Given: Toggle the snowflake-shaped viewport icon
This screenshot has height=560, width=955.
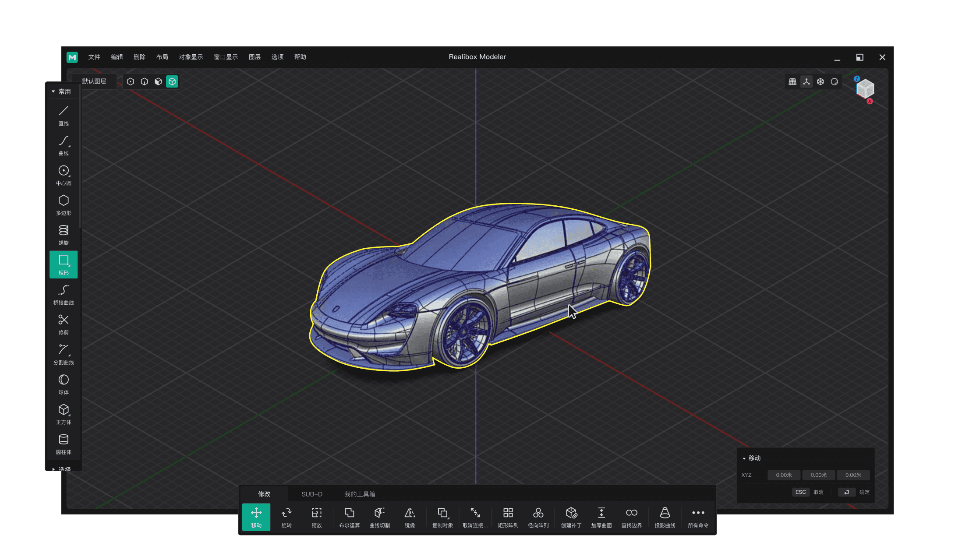Looking at the screenshot, I should 821,81.
